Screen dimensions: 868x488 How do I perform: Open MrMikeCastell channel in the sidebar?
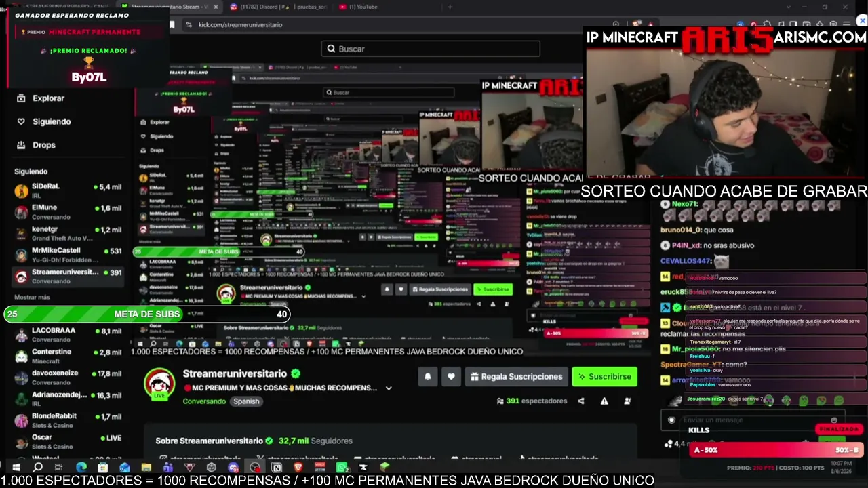(68, 256)
